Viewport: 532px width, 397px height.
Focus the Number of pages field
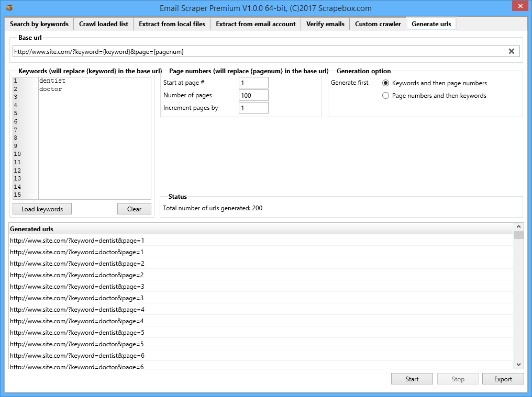tap(253, 95)
